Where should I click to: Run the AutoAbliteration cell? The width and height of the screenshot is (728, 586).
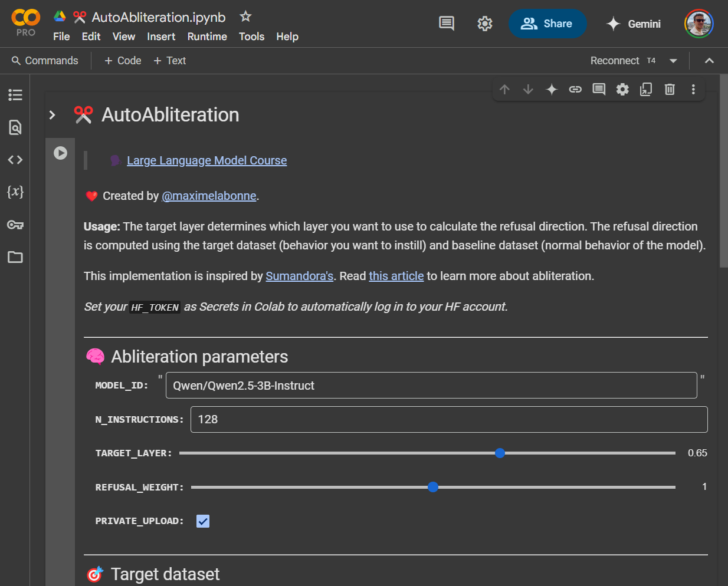pos(60,153)
